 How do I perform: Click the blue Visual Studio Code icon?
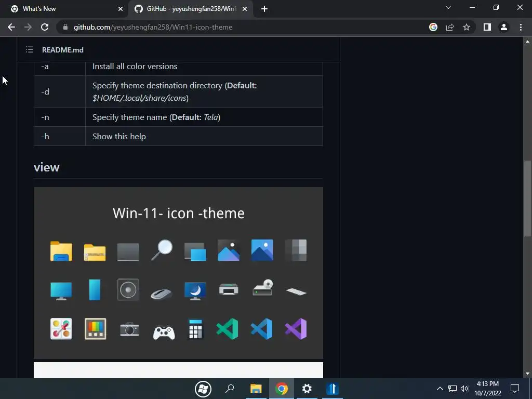tap(262, 329)
